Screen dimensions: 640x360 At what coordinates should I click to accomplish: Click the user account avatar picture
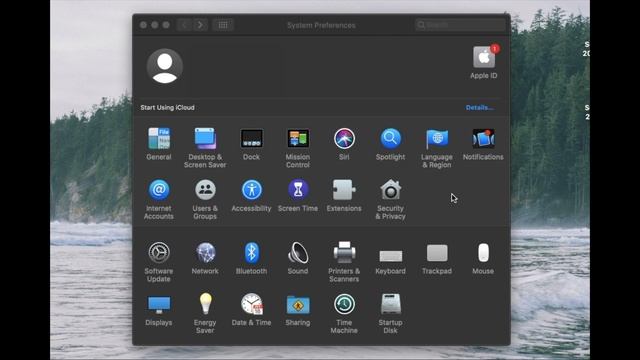[x=164, y=66]
